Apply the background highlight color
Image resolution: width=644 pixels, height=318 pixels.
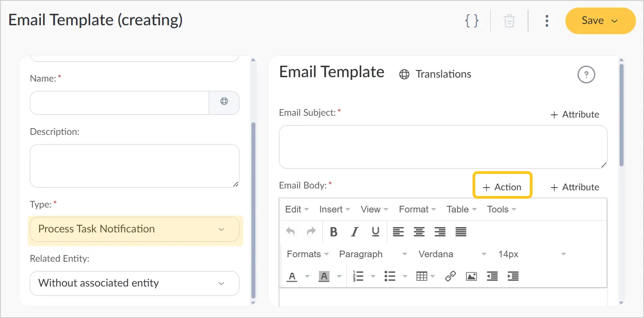point(324,276)
